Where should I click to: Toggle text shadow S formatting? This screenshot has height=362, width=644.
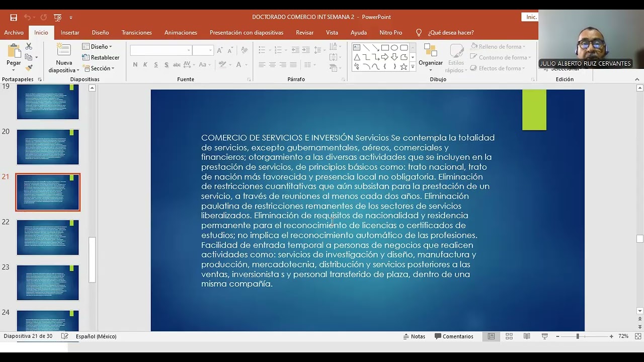pos(166,65)
